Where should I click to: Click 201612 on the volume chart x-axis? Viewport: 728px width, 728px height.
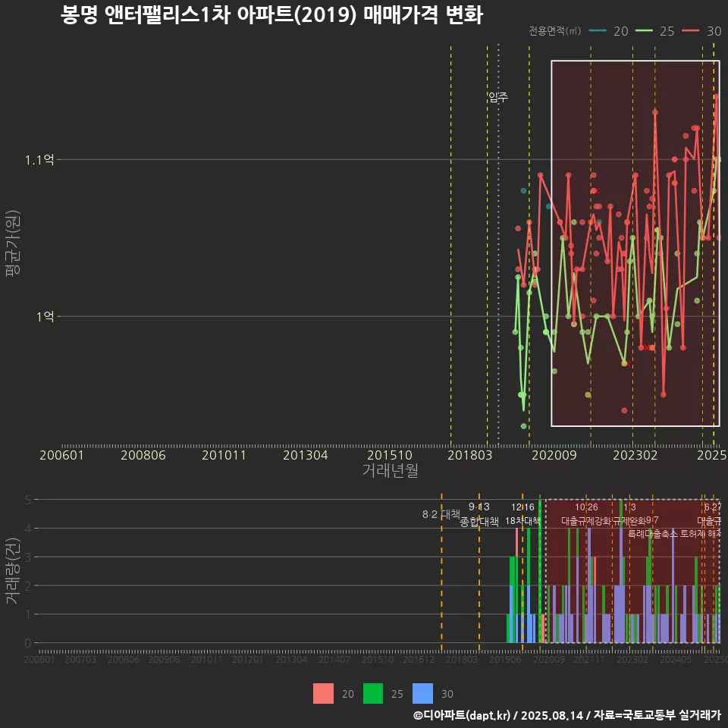point(419,659)
